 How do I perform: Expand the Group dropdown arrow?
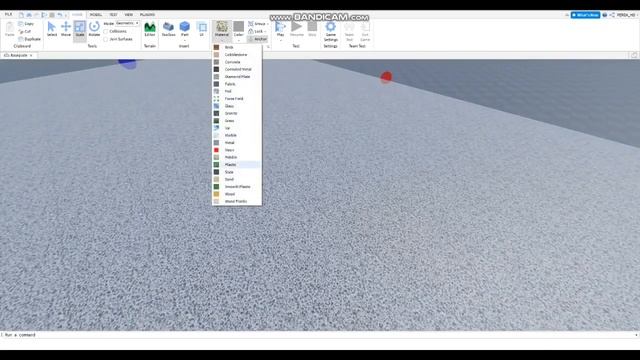267,24
